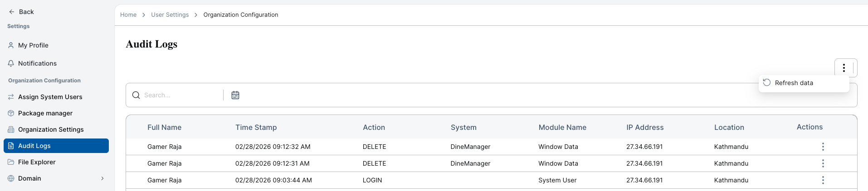The width and height of the screenshot is (868, 191).
Task: Click the Actions column header
Action: point(810,127)
